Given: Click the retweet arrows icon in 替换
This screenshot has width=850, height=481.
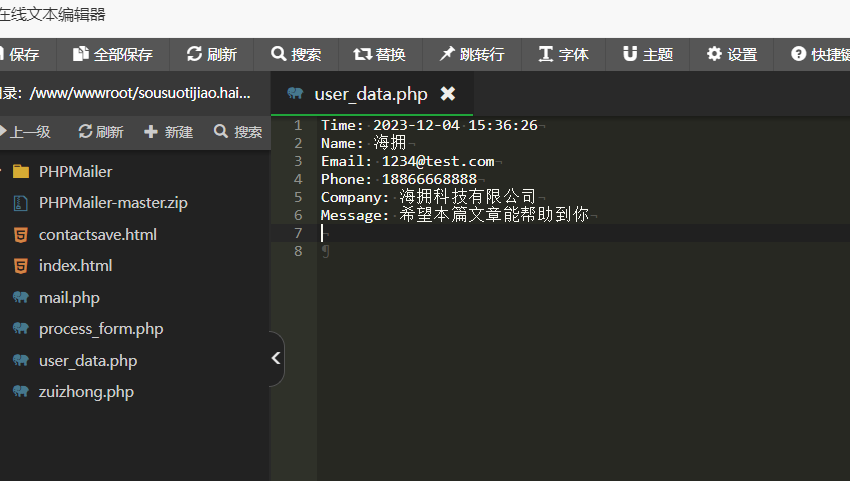Looking at the screenshot, I should (x=363, y=54).
